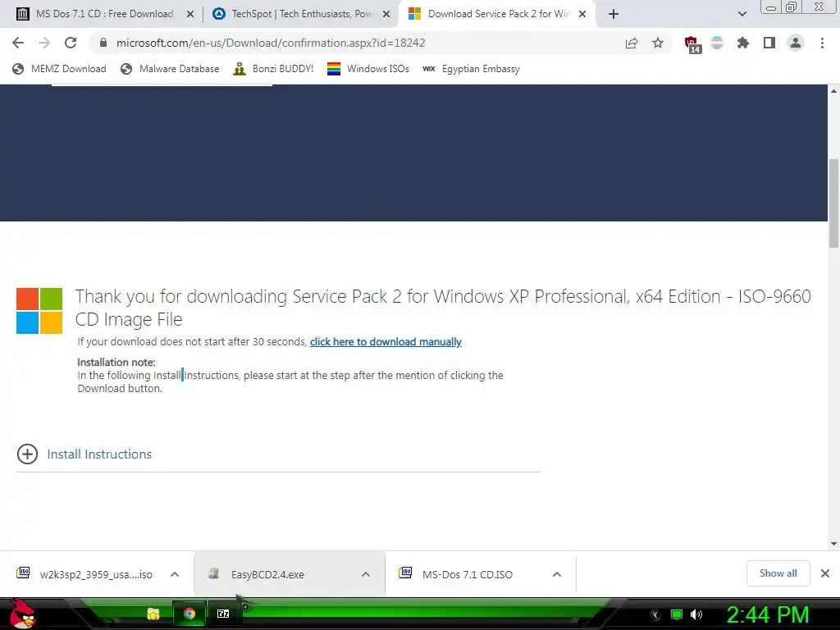Open the Extensions puzzle piece menu

[743, 43]
